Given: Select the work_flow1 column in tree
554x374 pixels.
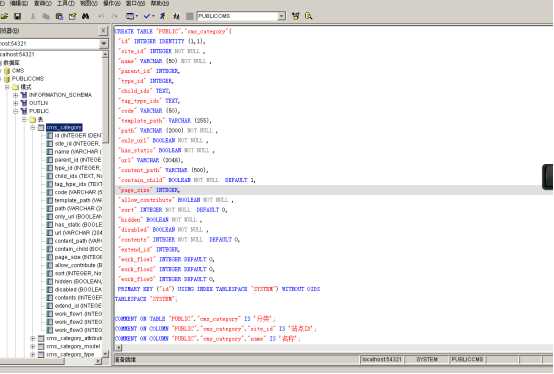Looking at the screenshot, I should point(78,314).
